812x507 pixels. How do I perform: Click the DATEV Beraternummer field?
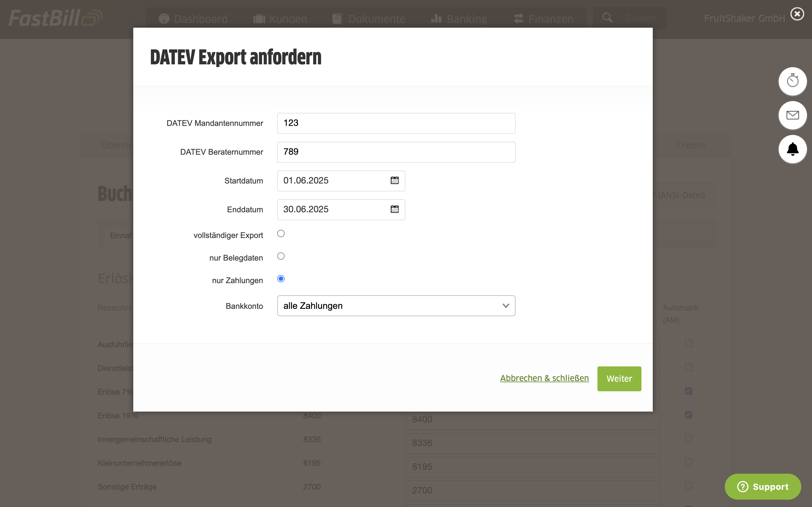point(396,152)
